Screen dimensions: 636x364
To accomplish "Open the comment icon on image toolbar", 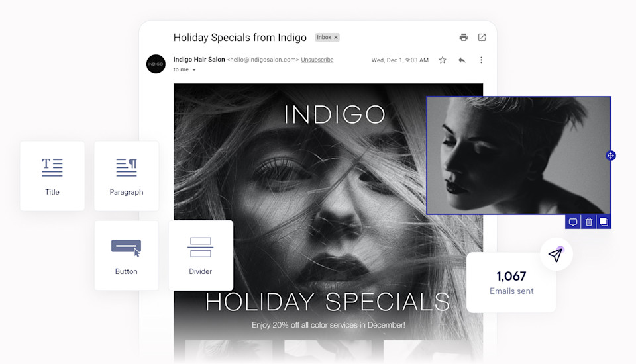I will click(x=572, y=222).
